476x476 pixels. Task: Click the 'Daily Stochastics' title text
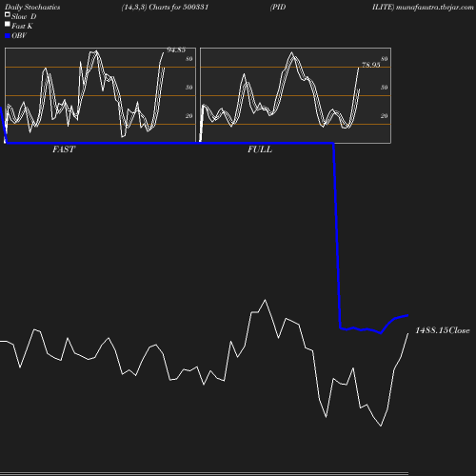point(32,8)
